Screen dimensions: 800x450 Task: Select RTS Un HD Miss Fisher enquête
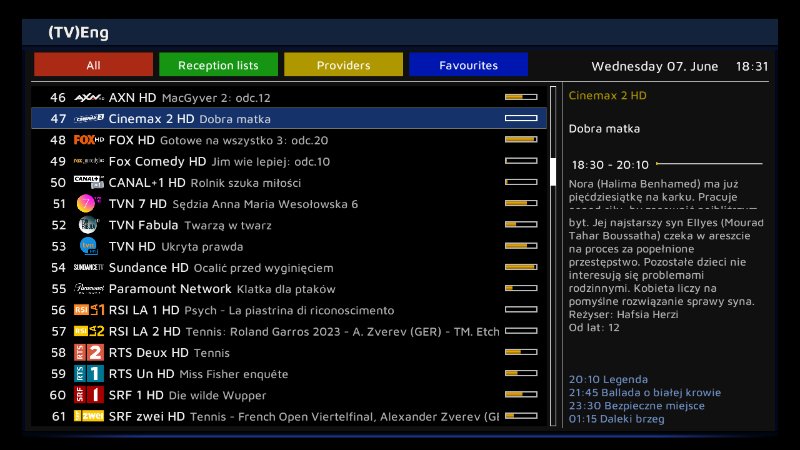point(289,374)
